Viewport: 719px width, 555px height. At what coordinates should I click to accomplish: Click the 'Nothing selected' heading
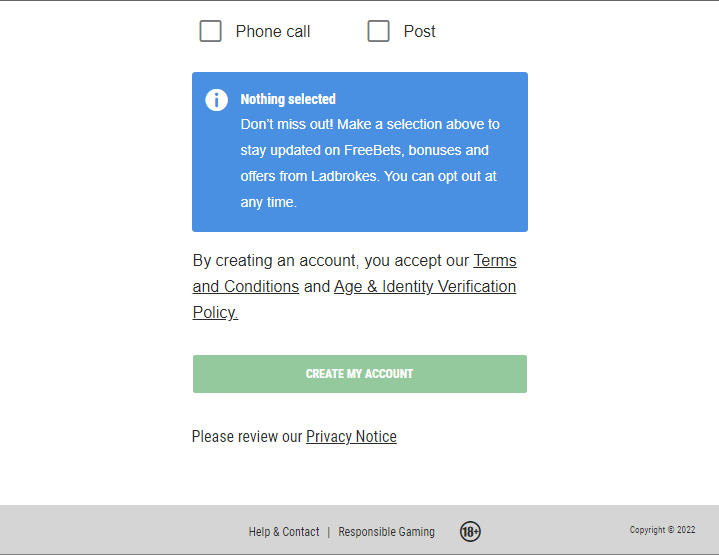click(288, 99)
